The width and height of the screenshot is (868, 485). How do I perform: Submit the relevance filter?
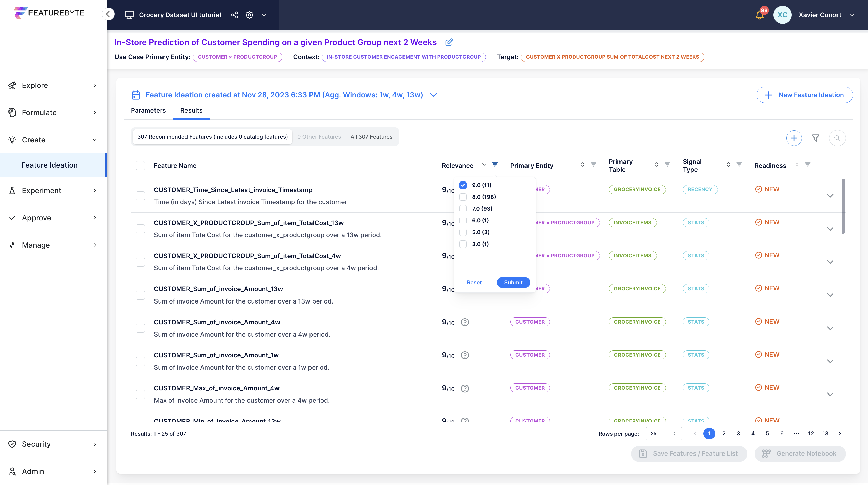[x=513, y=282]
